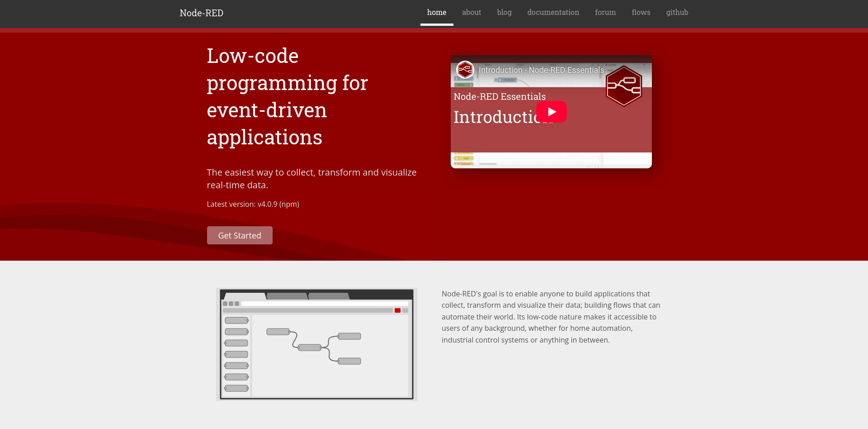Go to the about page

click(x=472, y=13)
